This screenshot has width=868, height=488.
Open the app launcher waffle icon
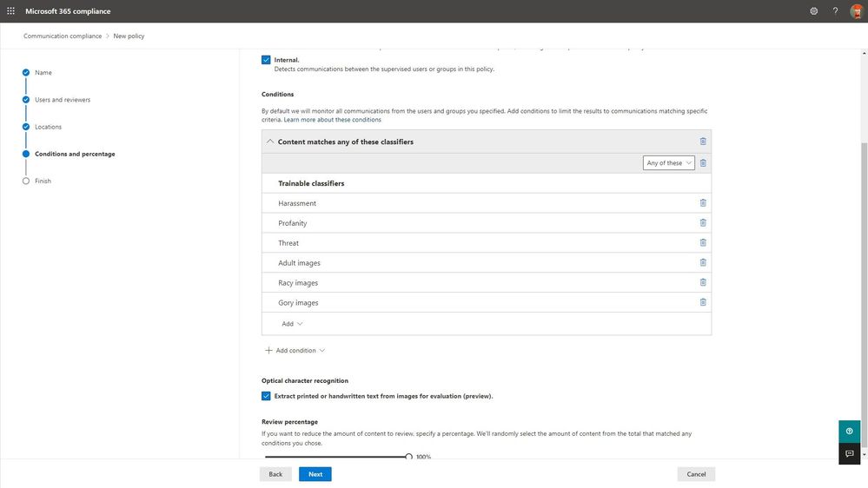(x=11, y=11)
